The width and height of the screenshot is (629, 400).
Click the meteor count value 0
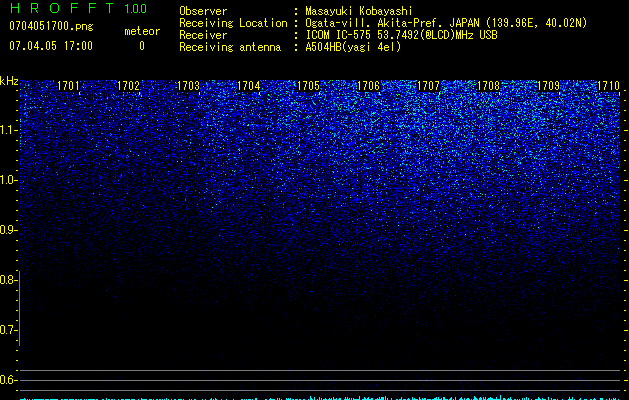point(142,46)
